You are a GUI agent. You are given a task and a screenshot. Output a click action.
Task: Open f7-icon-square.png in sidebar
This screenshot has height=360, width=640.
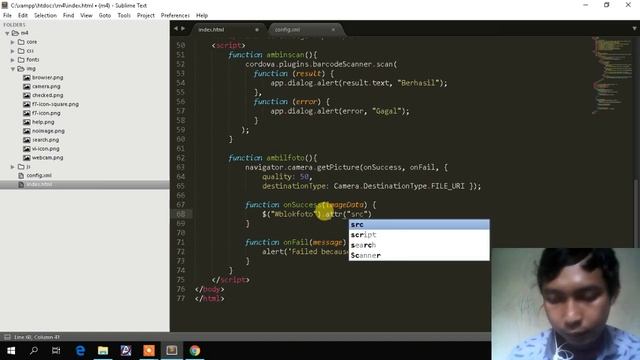tap(55, 104)
